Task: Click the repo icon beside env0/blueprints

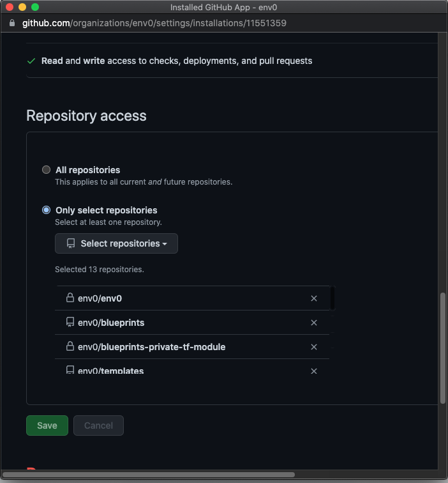Action: (x=70, y=322)
